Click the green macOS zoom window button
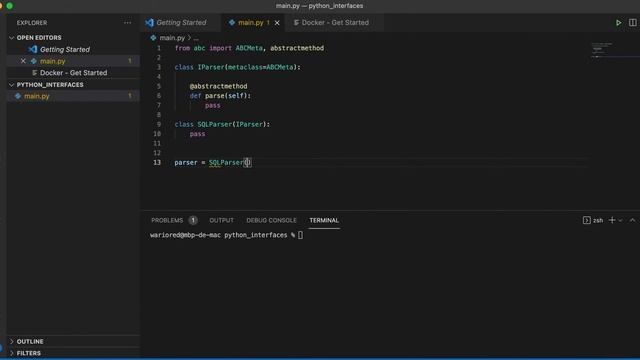Screen dimensions: 640x360 tap(10, 6)
